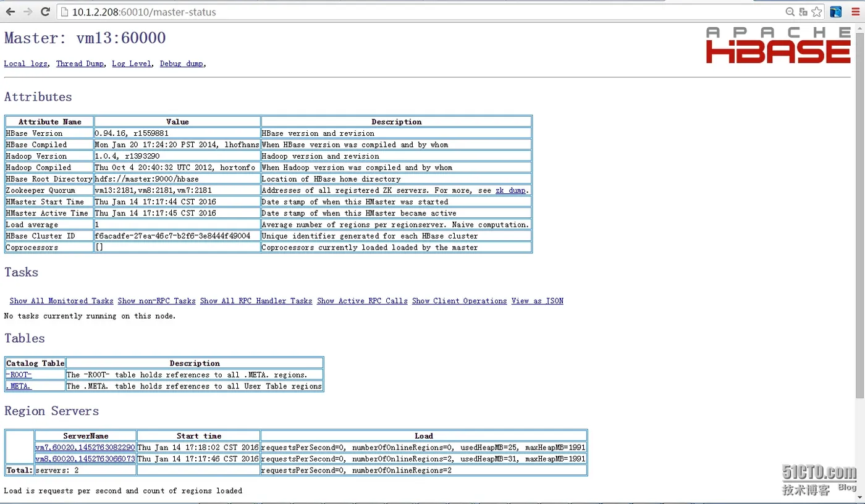Open the Log Level link
Image resolution: width=865 pixels, height=504 pixels.
(x=132, y=64)
